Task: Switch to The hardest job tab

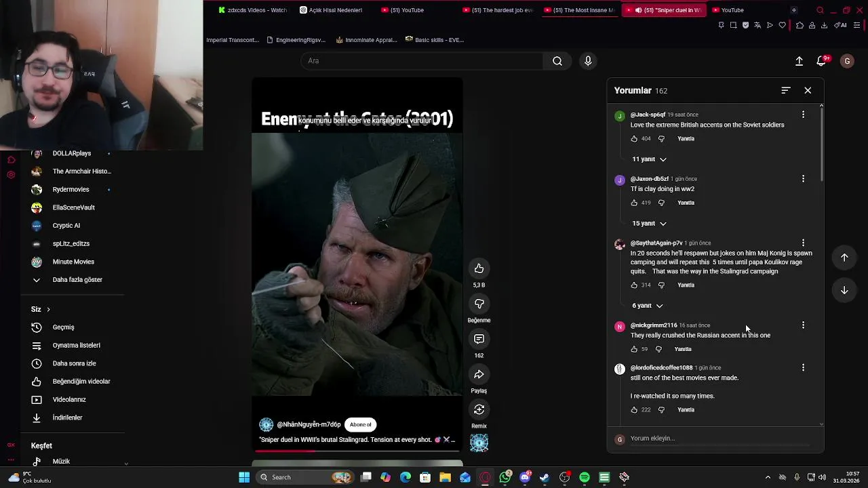Action: [x=497, y=10]
